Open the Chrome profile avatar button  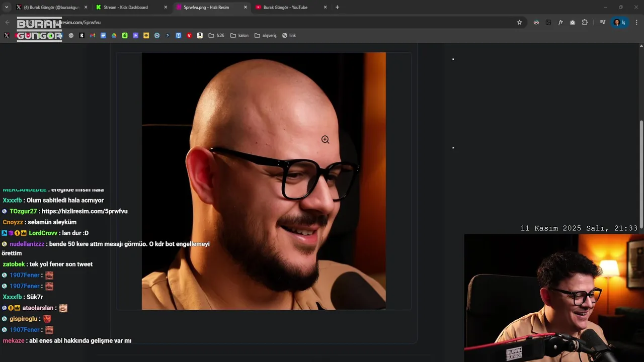(x=619, y=22)
